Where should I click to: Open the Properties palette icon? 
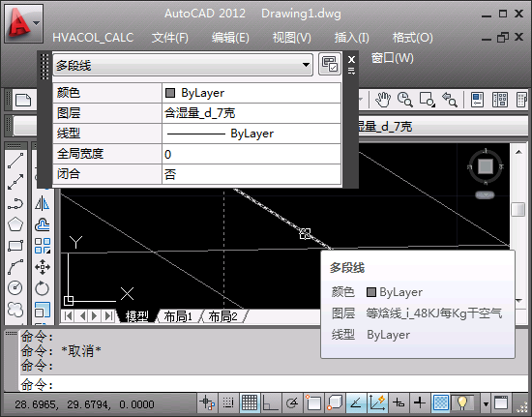click(477, 100)
